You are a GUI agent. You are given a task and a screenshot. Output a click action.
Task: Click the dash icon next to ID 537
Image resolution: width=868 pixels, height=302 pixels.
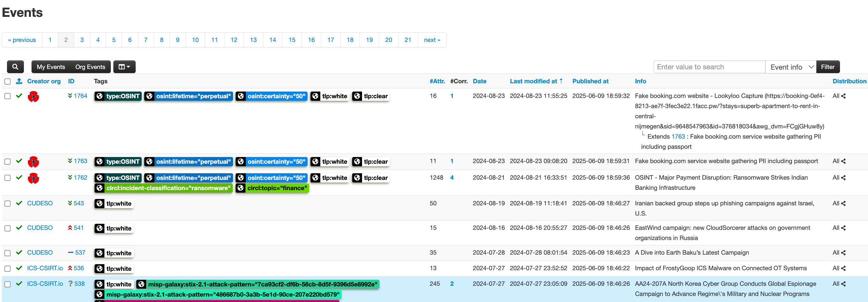(x=71, y=252)
